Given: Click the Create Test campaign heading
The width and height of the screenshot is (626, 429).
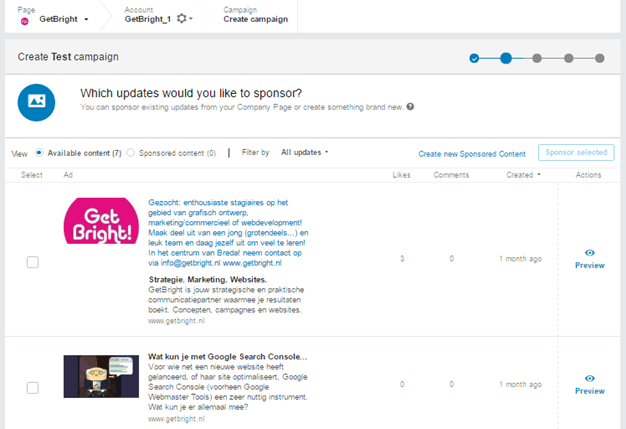Looking at the screenshot, I should click(x=68, y=57).
